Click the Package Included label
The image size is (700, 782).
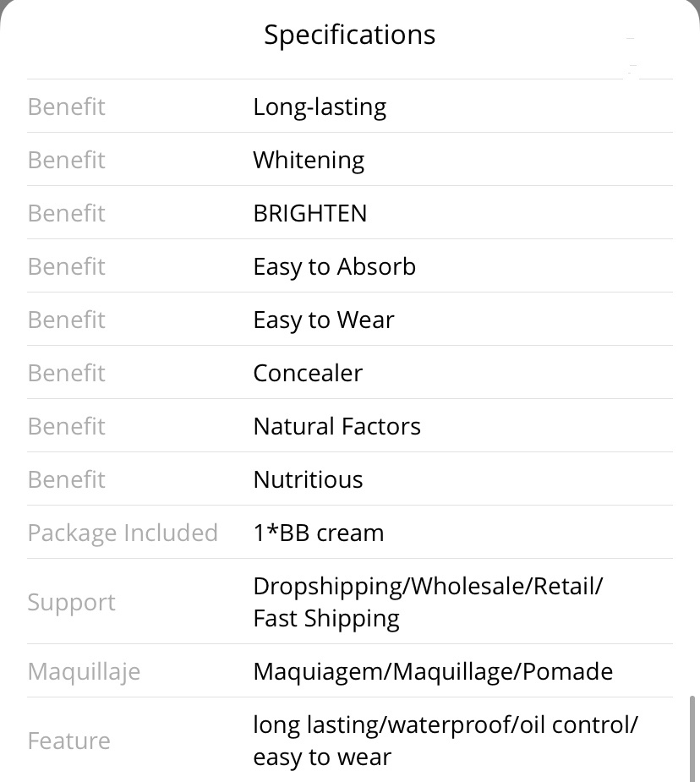(123, 533)
